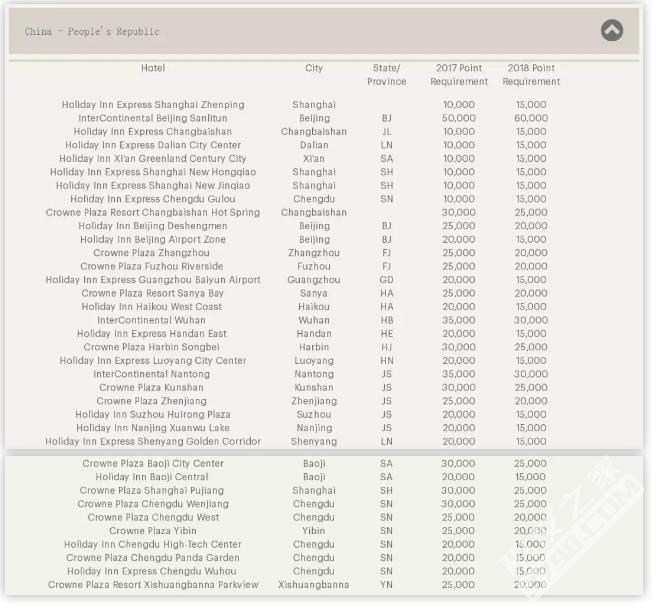Viewport: 652px width, 609px height.
Task: Click Crowne Plaza Yibin hotel name
Action: (x=153, y=531)
